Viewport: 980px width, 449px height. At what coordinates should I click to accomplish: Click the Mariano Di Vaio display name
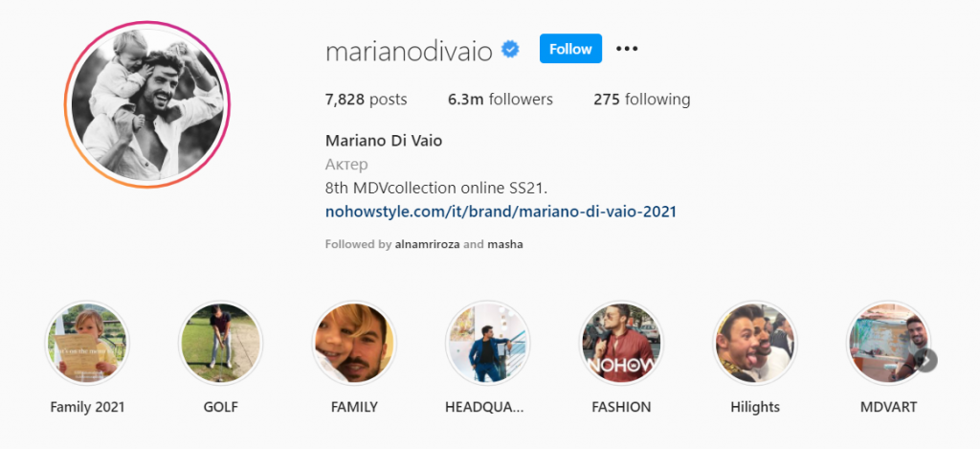click(x=384, y=141)
